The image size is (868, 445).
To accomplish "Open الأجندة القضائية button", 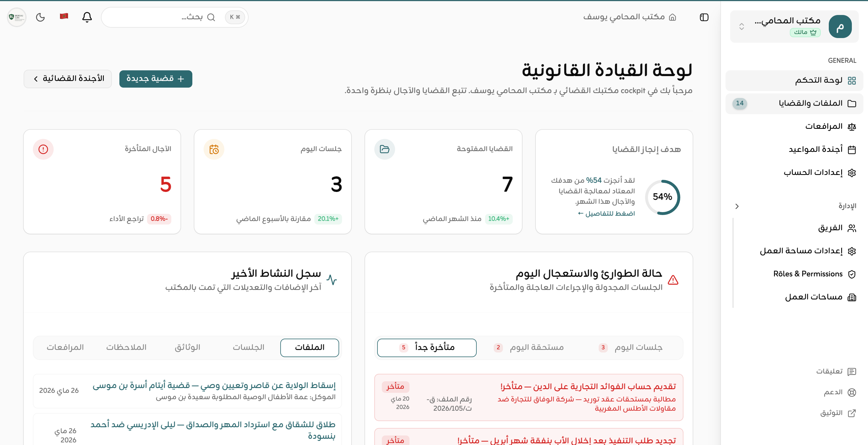I will pos(68,79).
